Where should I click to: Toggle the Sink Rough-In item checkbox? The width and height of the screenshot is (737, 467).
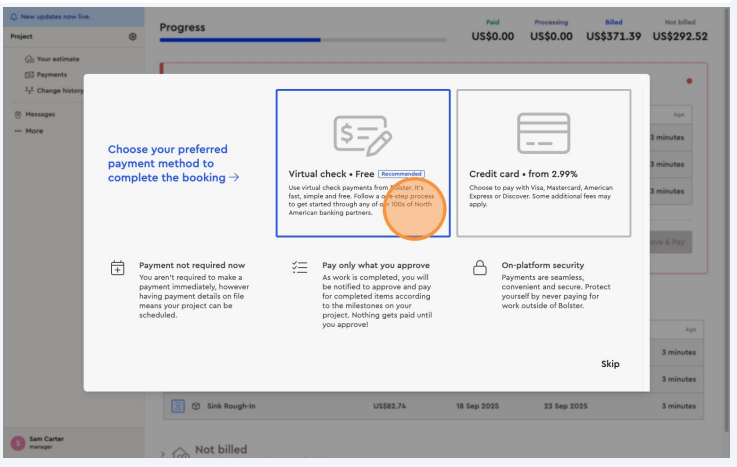(x=176, y=406)
